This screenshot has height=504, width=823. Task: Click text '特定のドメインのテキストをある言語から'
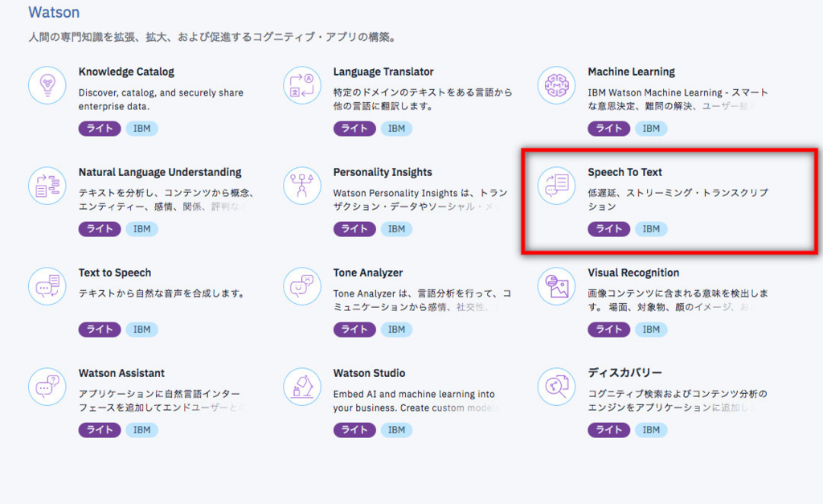point(423,92)
